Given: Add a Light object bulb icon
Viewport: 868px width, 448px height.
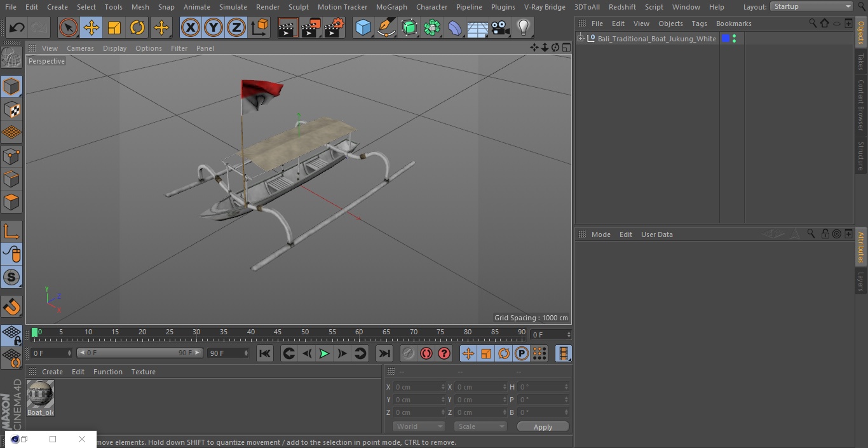Looking at the screenshot, I should pos(524,27).
